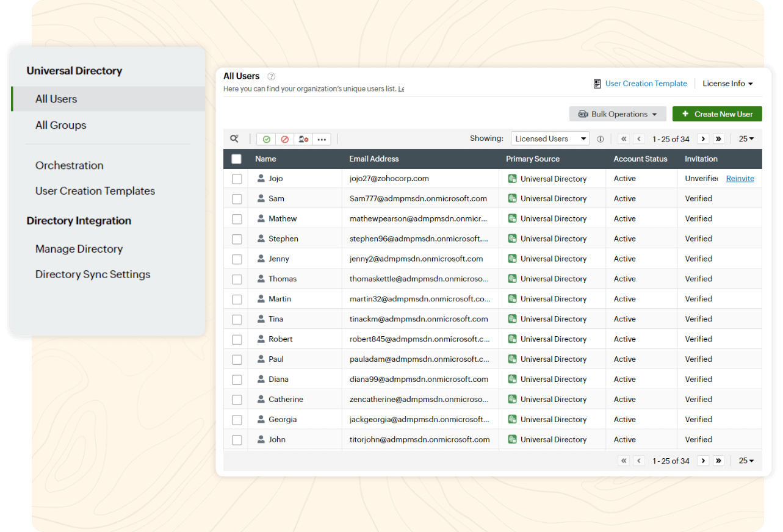Screen dimensions: 783x532
Task: Open the Licensed Users showing dropdown
Action: coord(549,138)
